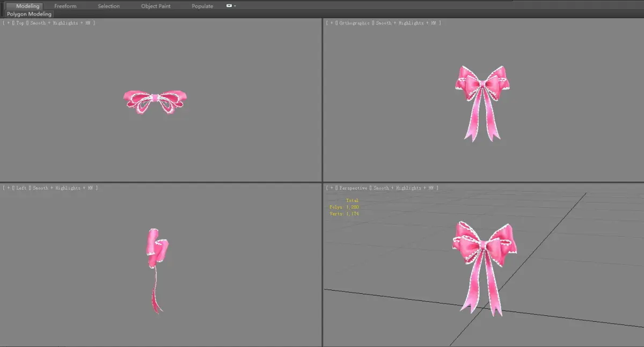644x347 pixels.
Task: Switch to the Modeling ribbon tab
Action: (x=25, y=6)
